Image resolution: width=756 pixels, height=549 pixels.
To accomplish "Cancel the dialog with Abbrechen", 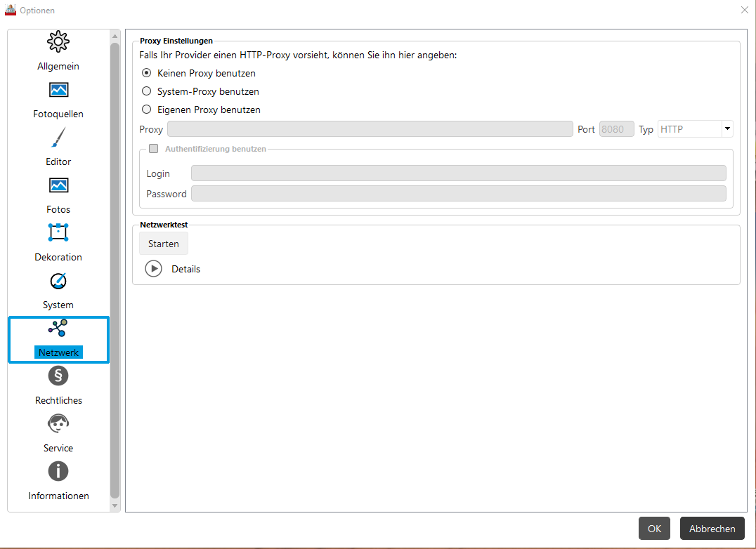I will coord(712,529).
